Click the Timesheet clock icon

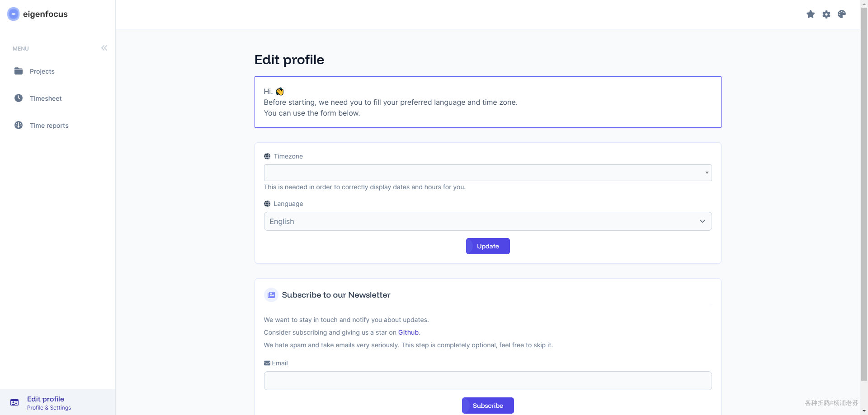click(x=19, y=98)
